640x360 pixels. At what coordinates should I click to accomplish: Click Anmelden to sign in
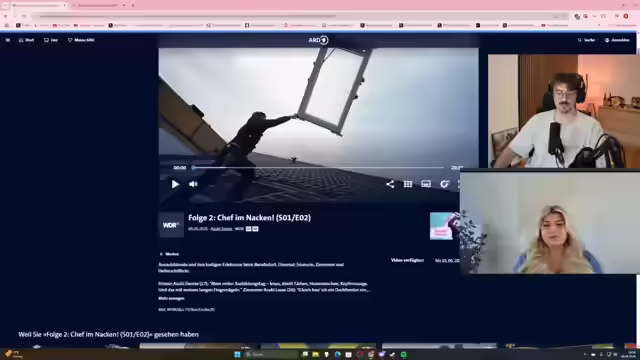(x=617, y=40)
